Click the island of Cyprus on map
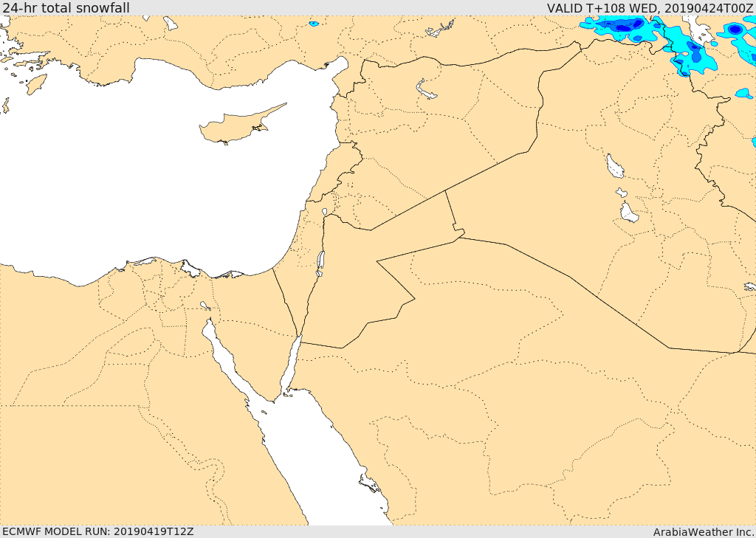The image size is (756, 538). click(240, 125)
